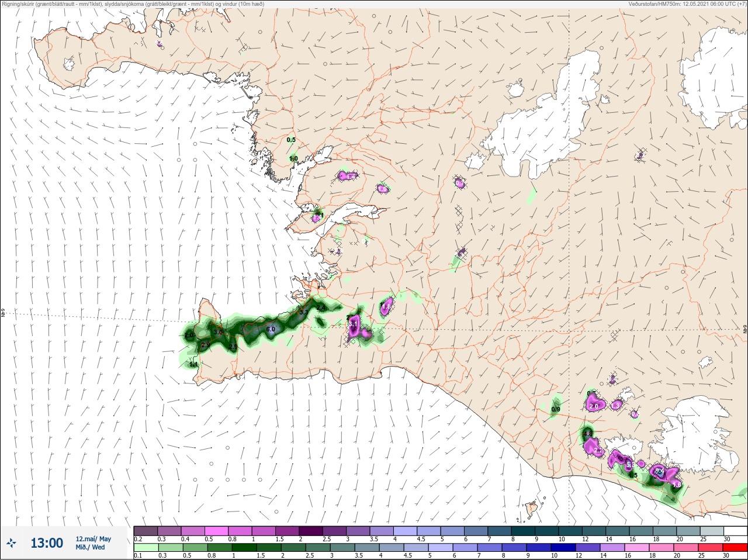This screenshot has height=560, width=748.
Task: Click the 0.9 rain value on the map
Action: click(x=556, y=409)
